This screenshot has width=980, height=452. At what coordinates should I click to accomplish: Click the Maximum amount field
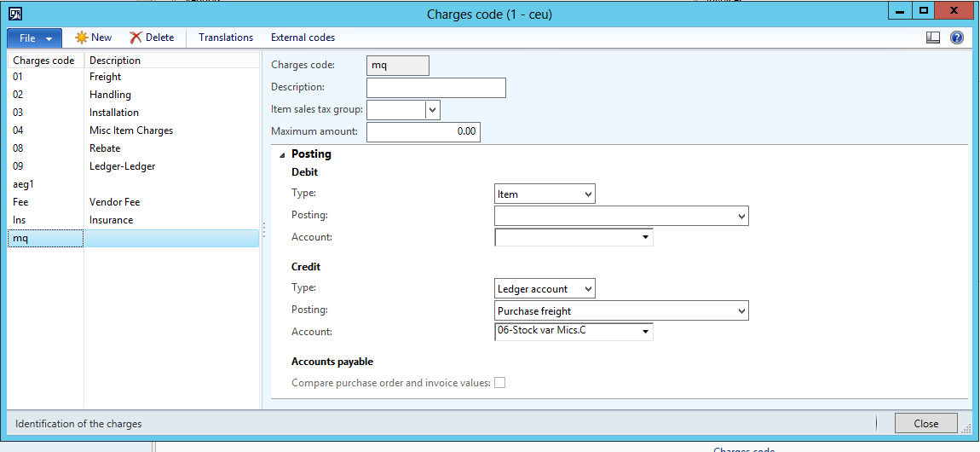(x=423, y=132)
